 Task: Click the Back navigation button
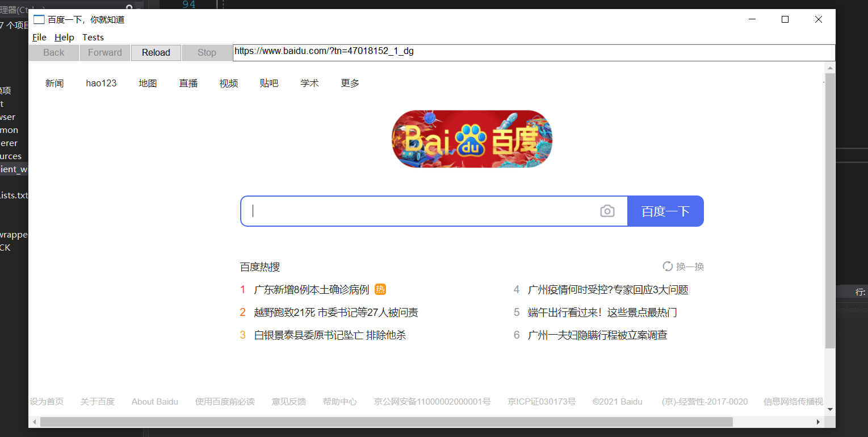point(53,52)
